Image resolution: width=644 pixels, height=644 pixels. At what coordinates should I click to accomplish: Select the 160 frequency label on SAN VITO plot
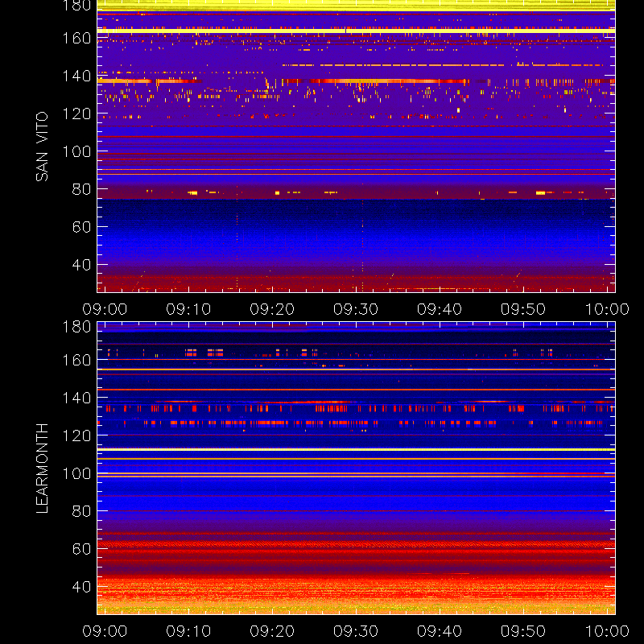76,38
